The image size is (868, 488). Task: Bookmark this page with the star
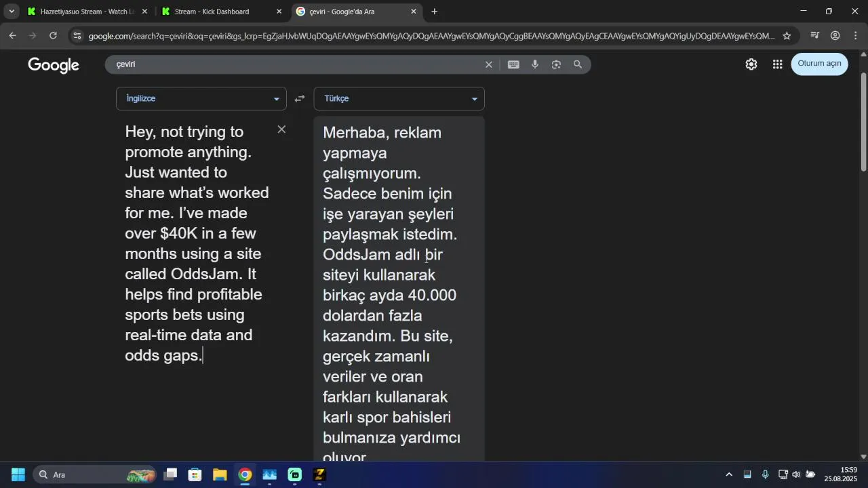787,36
